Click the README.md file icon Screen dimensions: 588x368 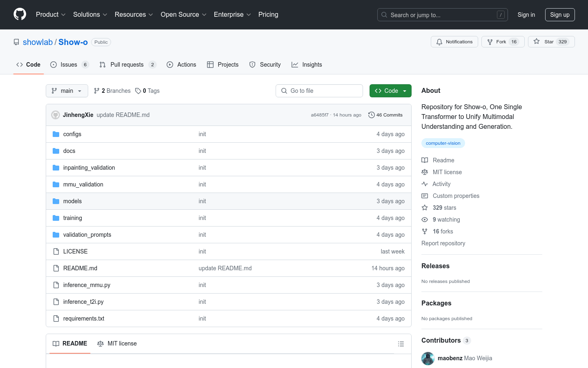[56, 268]
